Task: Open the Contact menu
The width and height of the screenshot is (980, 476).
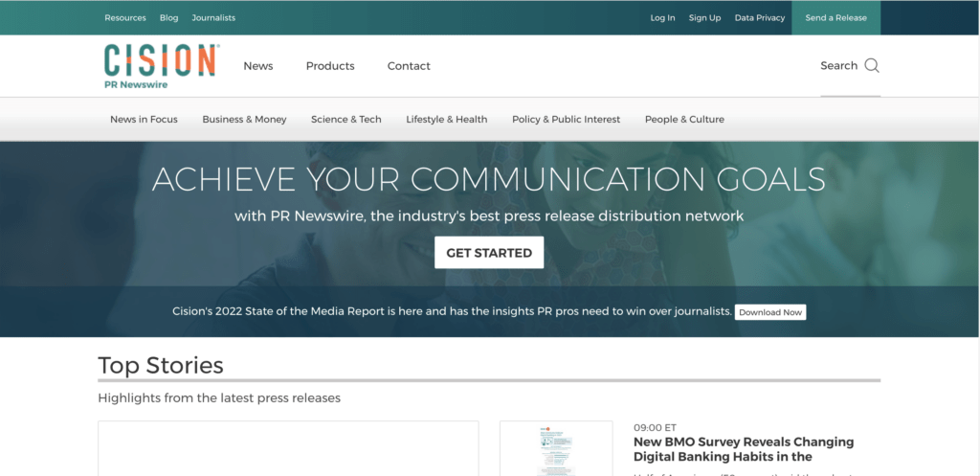Action: [x=409, y=66]
